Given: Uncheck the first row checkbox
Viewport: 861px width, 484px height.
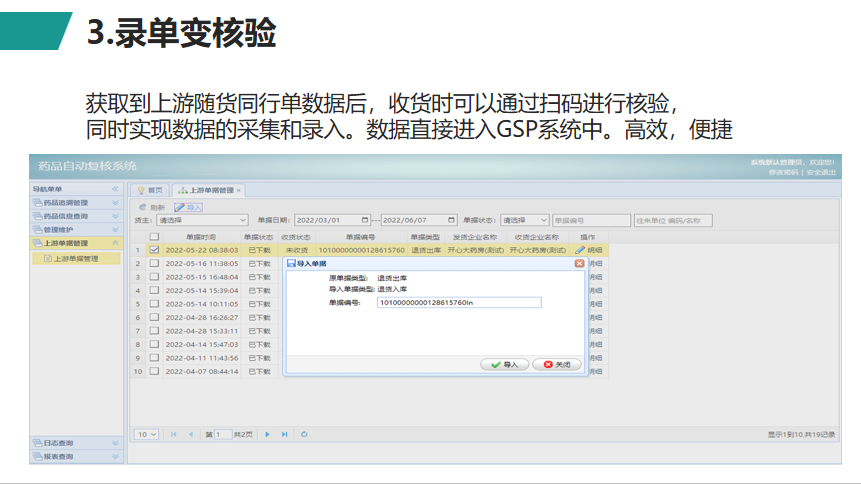Looking at the screenshot, I should (154, 250).
